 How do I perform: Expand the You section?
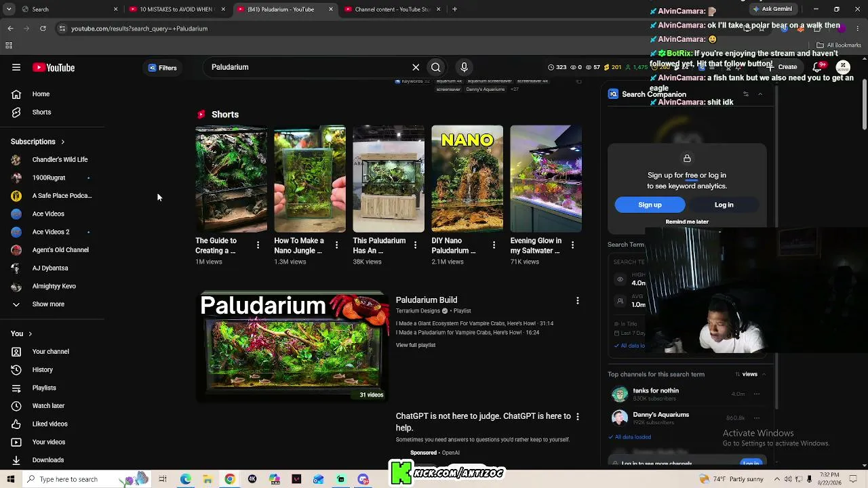[x=22, y=333]
